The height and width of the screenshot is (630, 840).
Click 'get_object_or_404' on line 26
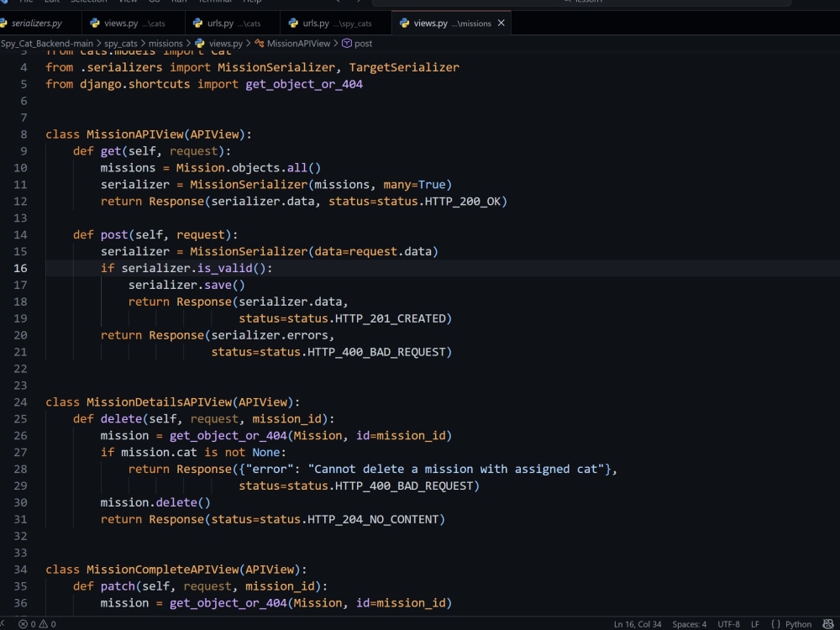coord(228,435)
